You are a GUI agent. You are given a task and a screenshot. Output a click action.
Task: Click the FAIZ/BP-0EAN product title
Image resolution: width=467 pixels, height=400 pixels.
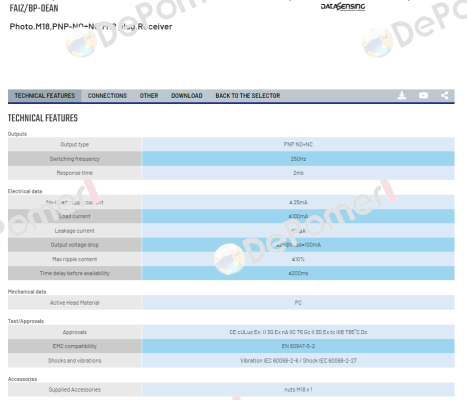tap(34, 8)
